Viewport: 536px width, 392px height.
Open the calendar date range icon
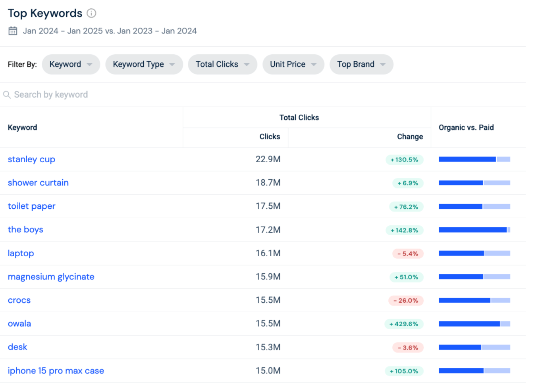coord(13,31)
